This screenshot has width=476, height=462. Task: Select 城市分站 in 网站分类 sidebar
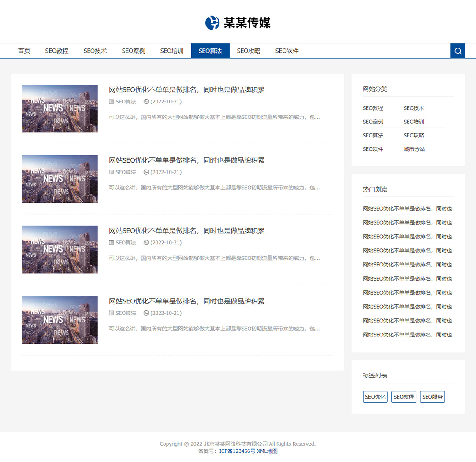[x=414, y=149]
